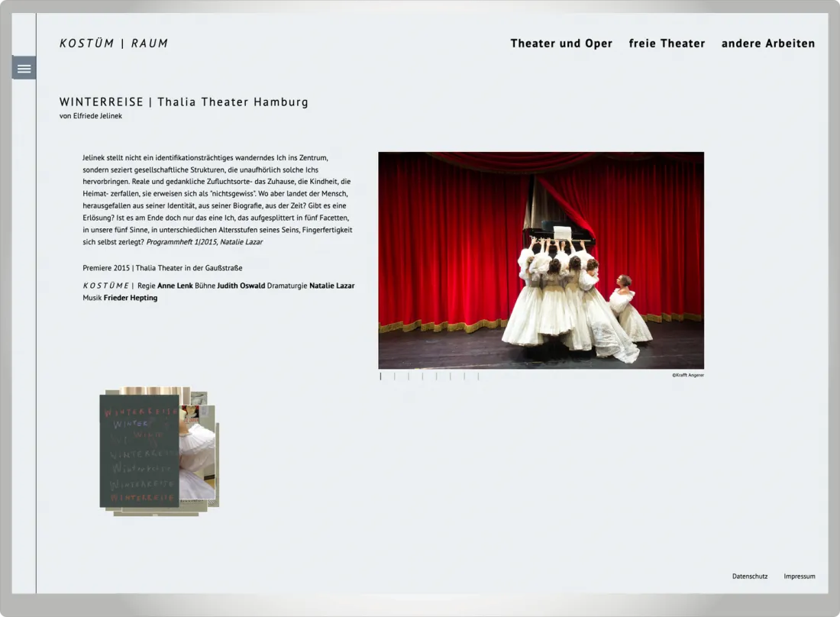Select the fifth slideshow position marker
This screenshot has height=617, width=840.
tap(437, 376)
